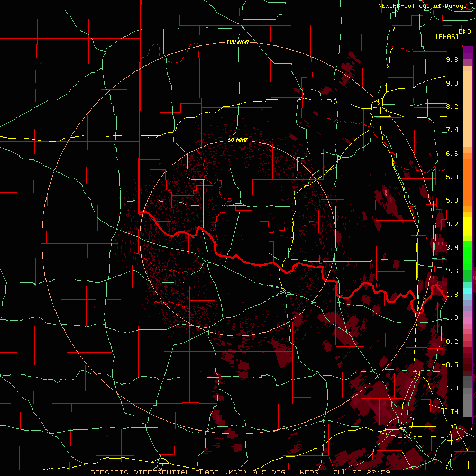Click the 100 NMI range ring label

pyautogui.click(x=237, y=42)
